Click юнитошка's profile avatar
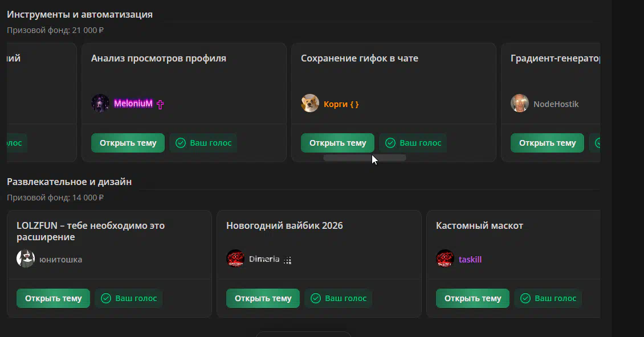Viewport: 644px width, 337px height. [x=26, y=259]
